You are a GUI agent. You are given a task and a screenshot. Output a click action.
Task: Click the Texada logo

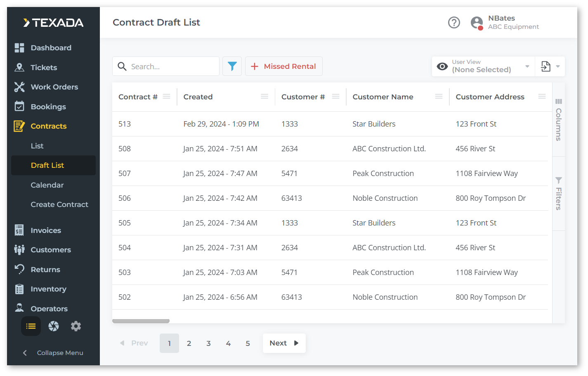(54, 23)
